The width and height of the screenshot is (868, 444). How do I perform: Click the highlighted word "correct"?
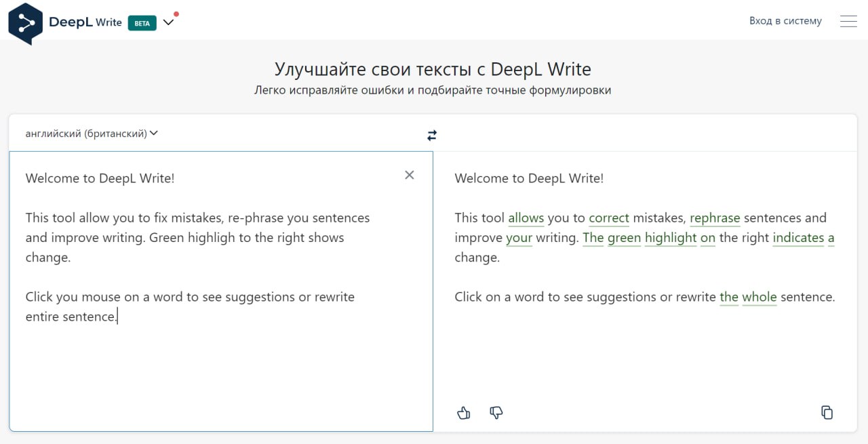(x=609, y=218)
